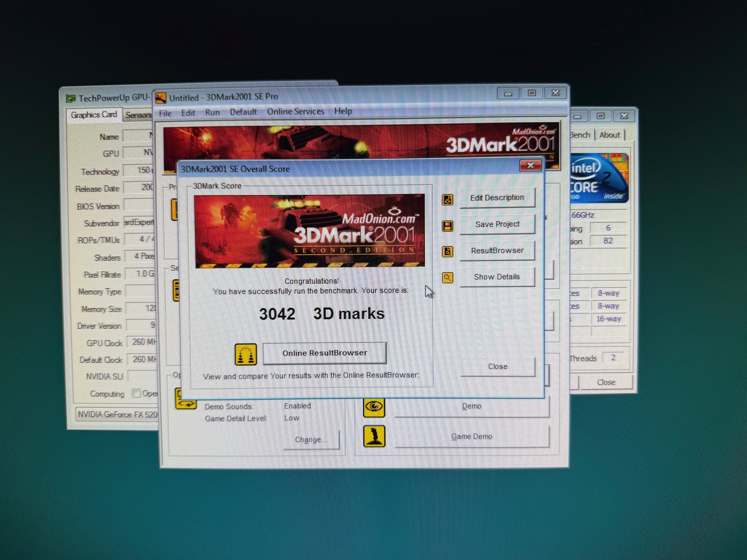Click the GPU Clock field in GPU-Z
This screenshot has width=747, height=560.
point(142,342)
